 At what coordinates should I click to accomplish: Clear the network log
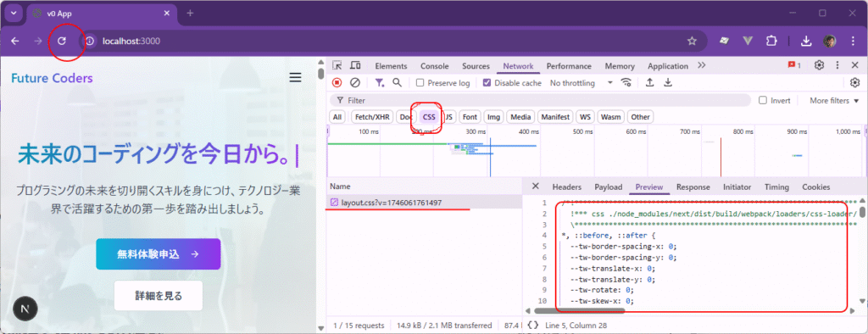click(x=355, y=82)
